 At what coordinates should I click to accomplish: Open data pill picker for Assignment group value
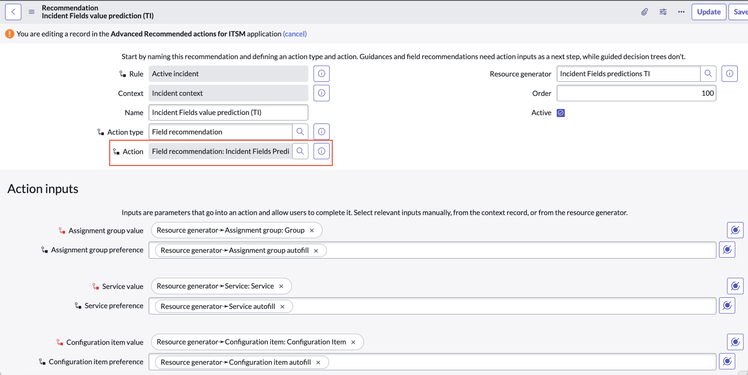point(735,230)
